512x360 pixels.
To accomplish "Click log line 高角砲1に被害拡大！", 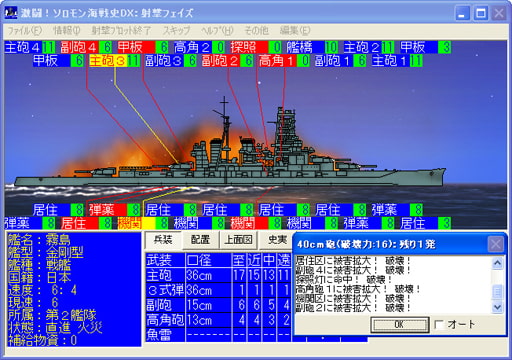I will [358, 289].
